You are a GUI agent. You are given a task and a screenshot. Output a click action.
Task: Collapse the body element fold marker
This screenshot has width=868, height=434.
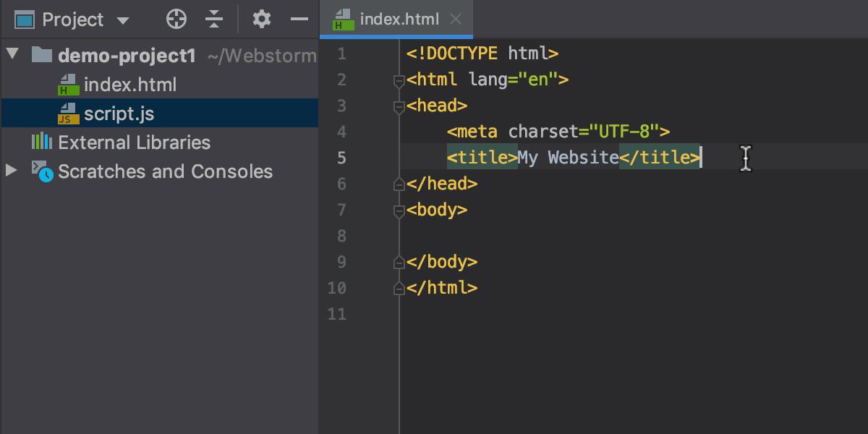399,210
